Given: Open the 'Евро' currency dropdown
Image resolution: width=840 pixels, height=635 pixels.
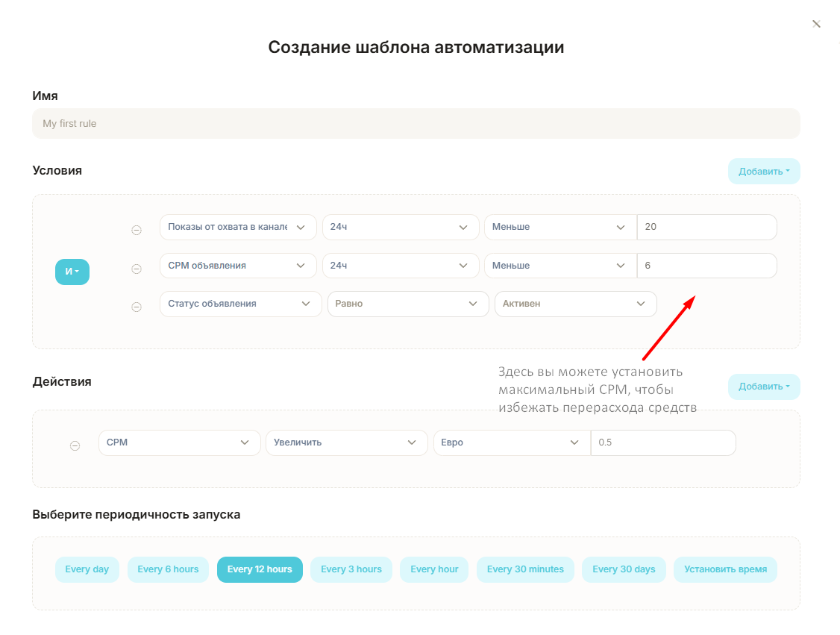Looking at the screenshot, I should [511, 442].
